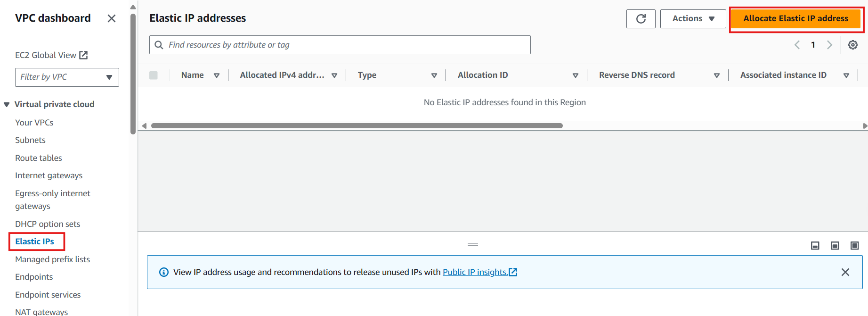Go to next results page arrow
This screenshot has height=316, width=868.
(829, 45)
